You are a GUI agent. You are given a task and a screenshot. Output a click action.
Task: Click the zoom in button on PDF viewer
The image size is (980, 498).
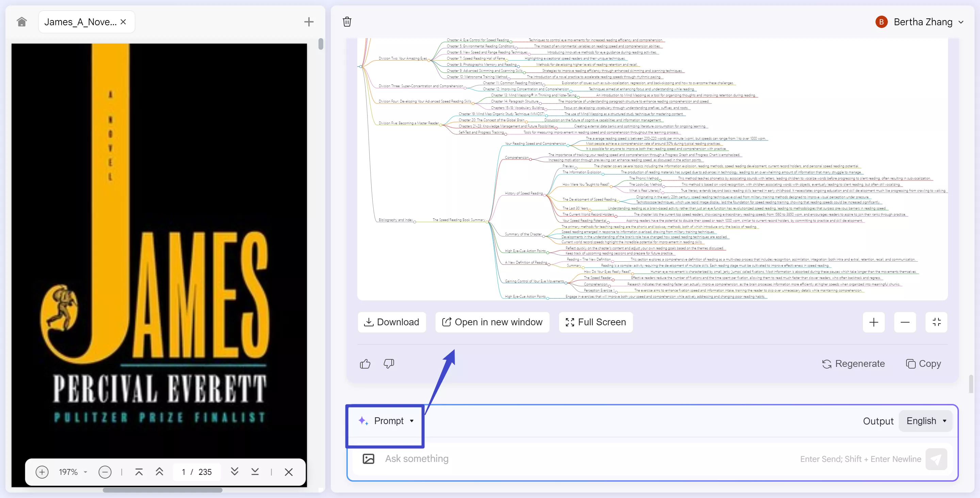[41, 472]
